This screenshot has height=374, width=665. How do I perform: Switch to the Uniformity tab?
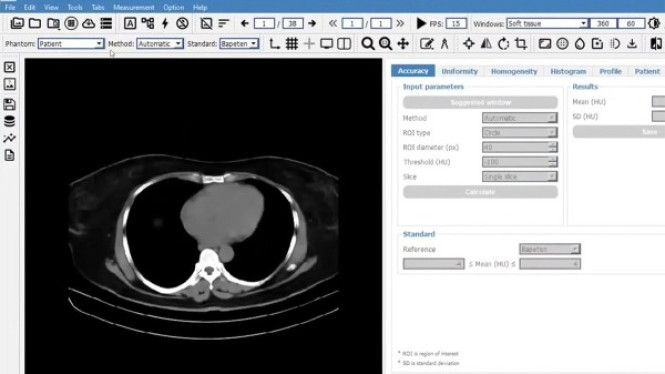coord(460,71)
